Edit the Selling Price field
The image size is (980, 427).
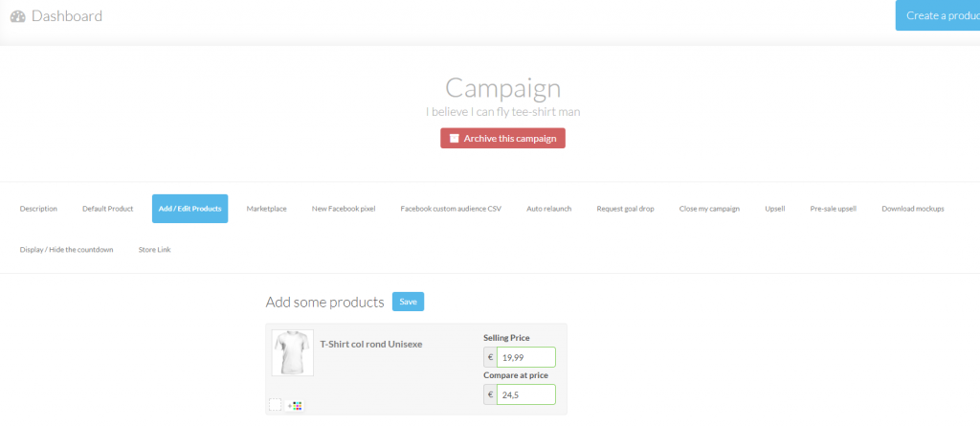(x=525, y=357)
